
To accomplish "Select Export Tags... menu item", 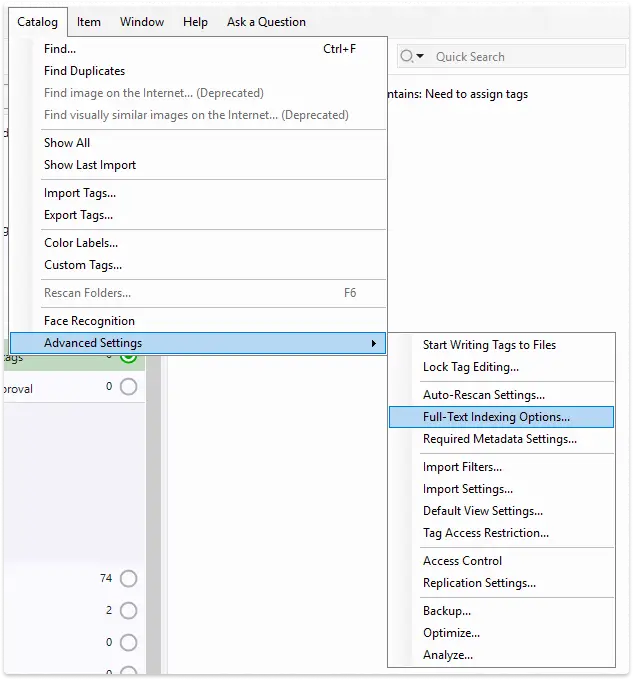I will pyautogui.click(x=78, y=215).
